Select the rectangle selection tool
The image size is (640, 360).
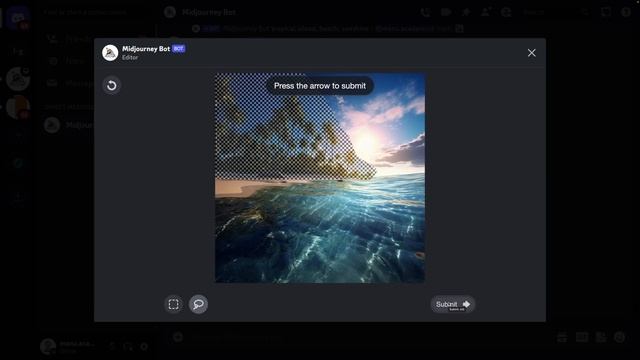coord(173,304)
